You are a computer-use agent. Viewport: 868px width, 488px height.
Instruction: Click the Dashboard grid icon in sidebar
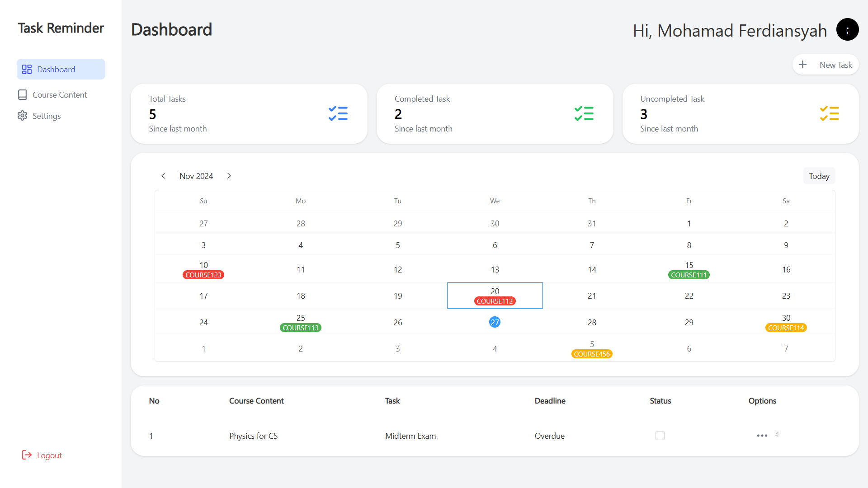coord(27,69)
